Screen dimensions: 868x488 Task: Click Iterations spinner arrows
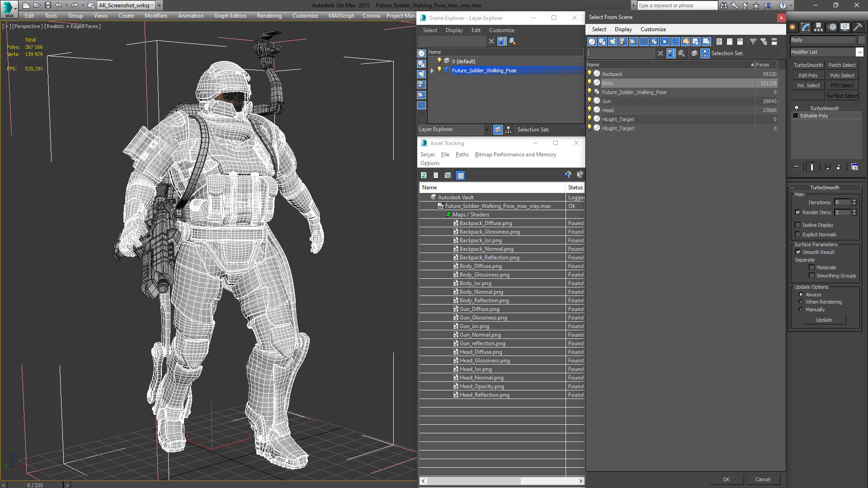pos(854,202)
